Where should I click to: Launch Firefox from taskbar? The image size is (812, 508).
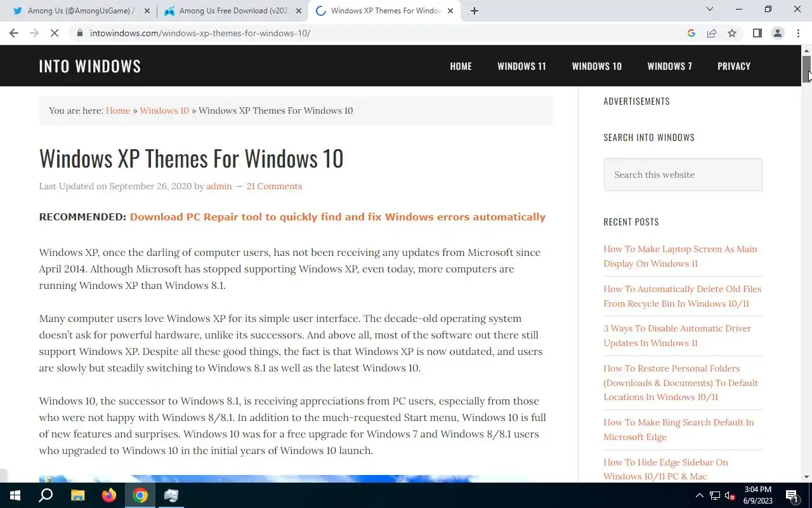109,495
